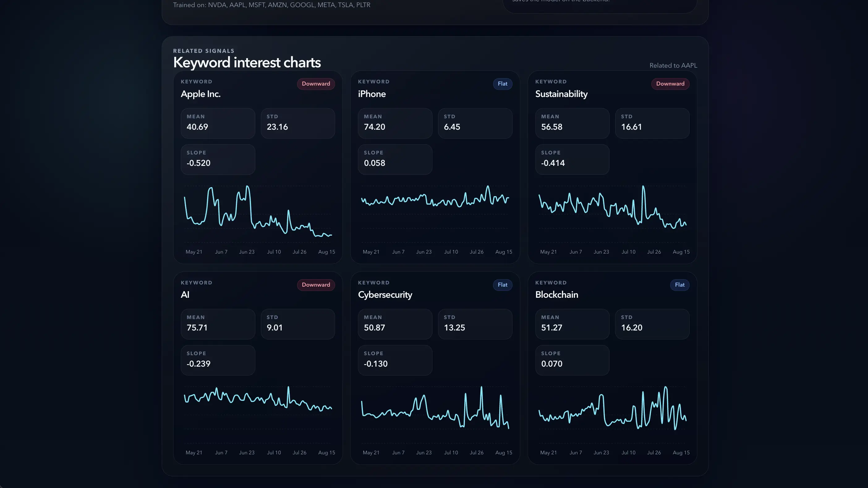Click the AI slope value -0.239
The height and width of the screenshot is (488, 868).
pos(198,364)
